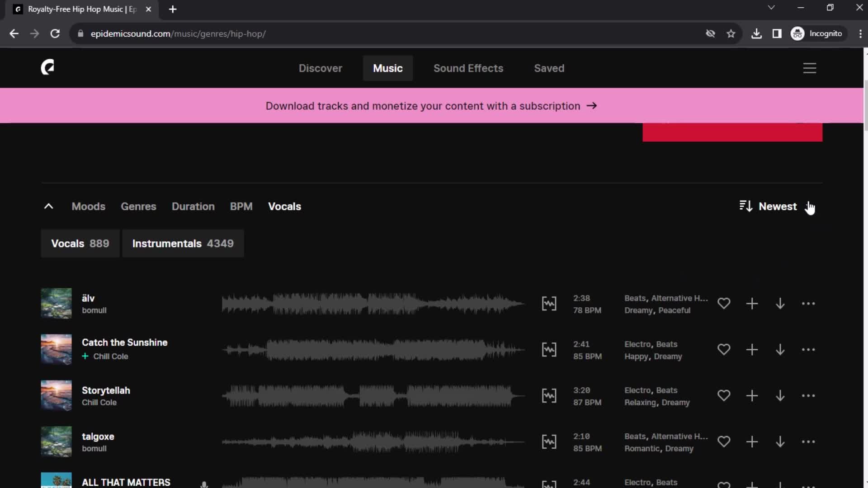The height and width of the screenshot is (488, 868).
Task: Click the address bar URL
Action: click(x=178, y=34)
